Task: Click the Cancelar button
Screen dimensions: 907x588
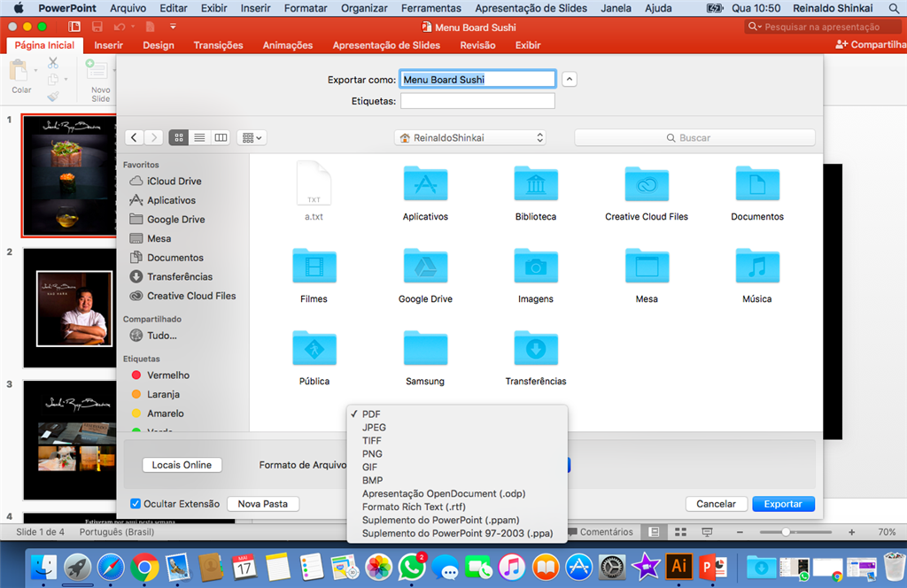Action: [716, 504]
